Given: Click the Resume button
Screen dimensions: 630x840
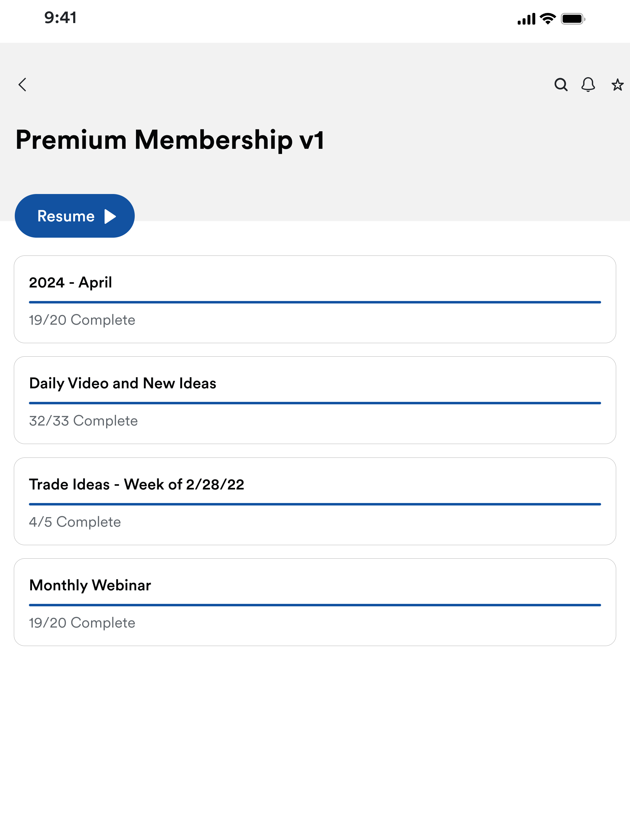Looking at the screenshot, I should coord(74,216).
